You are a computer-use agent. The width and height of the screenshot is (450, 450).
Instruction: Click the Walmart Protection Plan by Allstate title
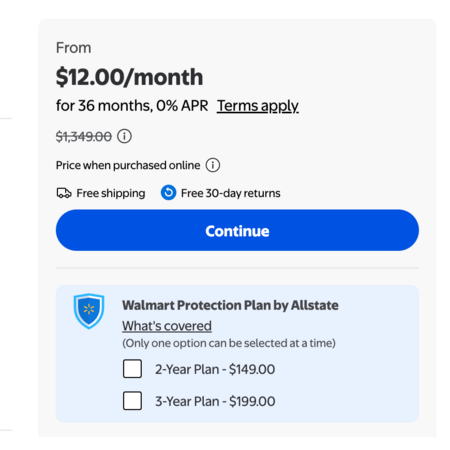[x=230, y=305]
